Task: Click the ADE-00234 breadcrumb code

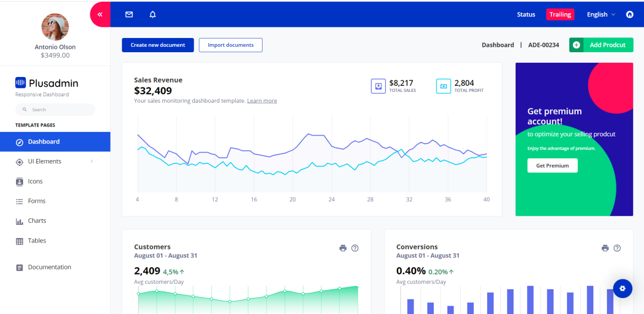Action: [x=544, y=45]
